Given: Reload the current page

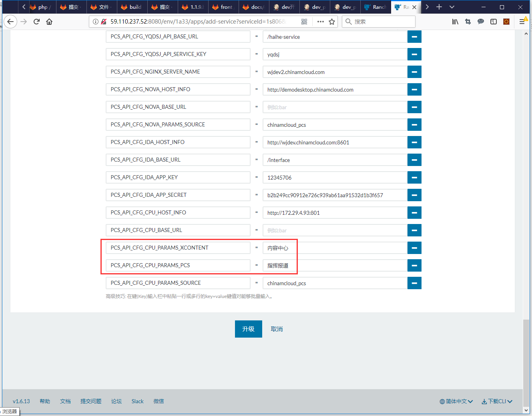Looking at the screenshot, I should click(36, 22).
